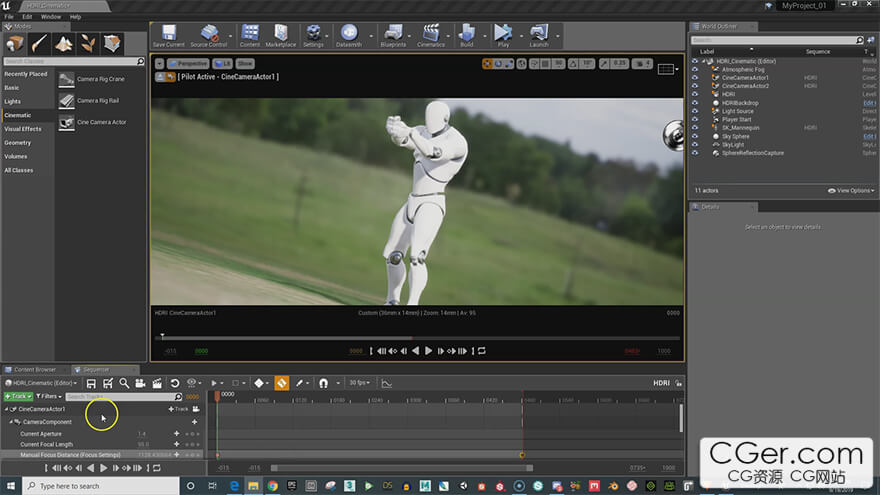Open the Marketplace toolbar icon
880x495 pixels.
pos(281,35)
